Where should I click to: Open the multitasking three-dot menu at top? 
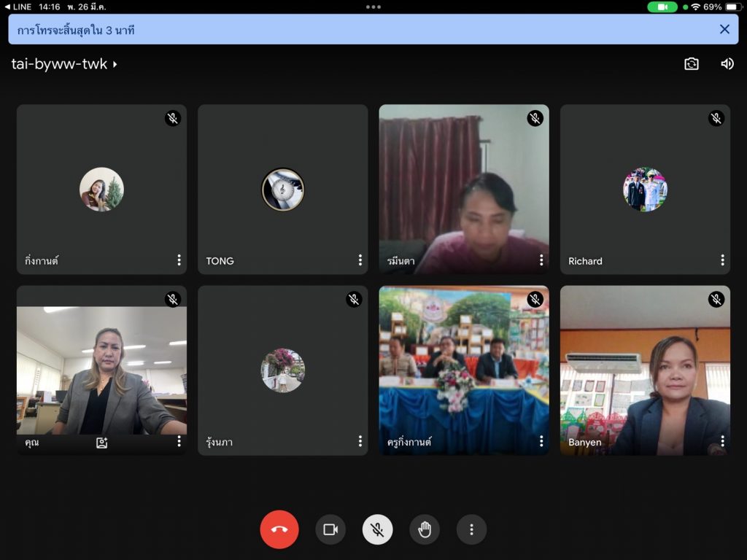373,7
